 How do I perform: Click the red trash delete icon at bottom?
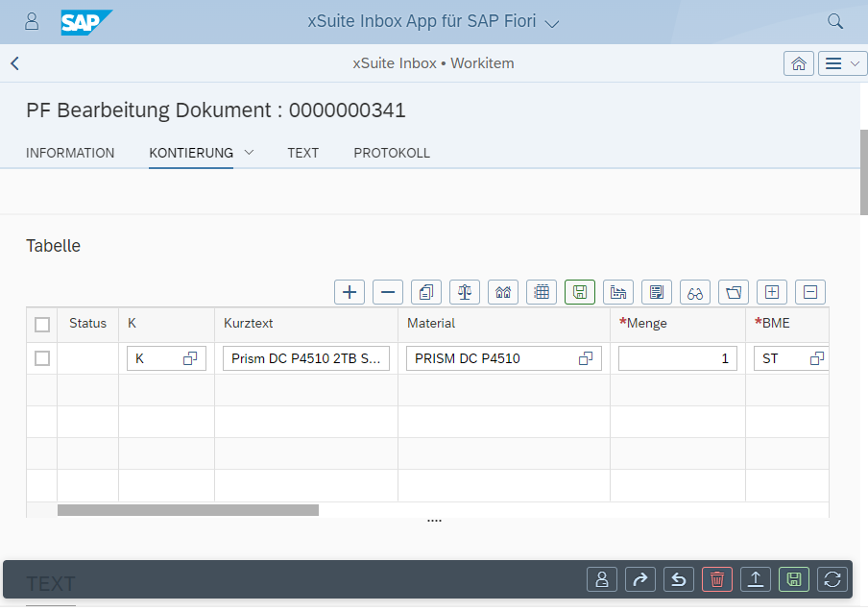tap(717, 579)
